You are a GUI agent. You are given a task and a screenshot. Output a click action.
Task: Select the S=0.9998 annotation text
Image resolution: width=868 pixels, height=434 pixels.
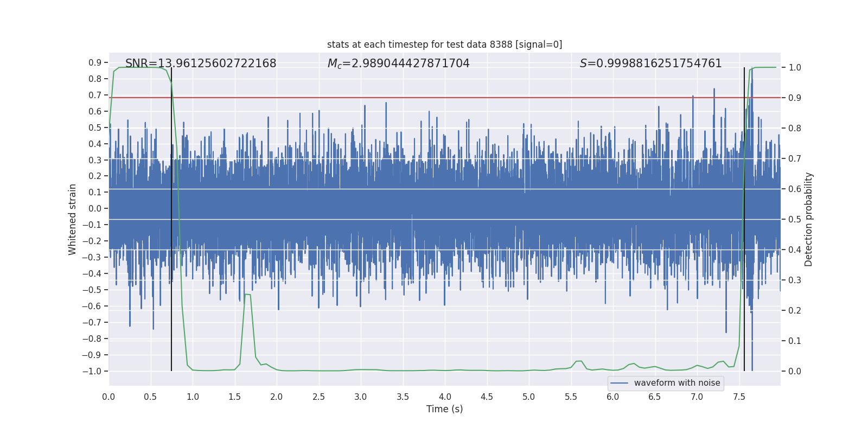650,63
